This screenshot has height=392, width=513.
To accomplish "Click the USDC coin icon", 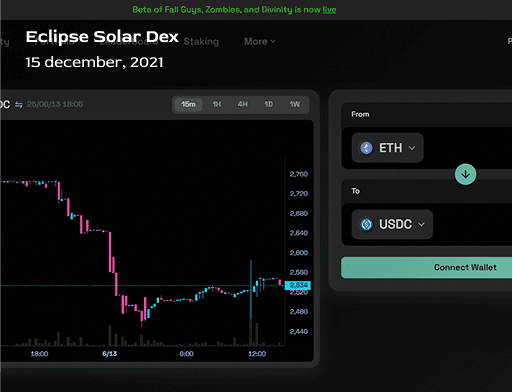I will click(366, 224).
